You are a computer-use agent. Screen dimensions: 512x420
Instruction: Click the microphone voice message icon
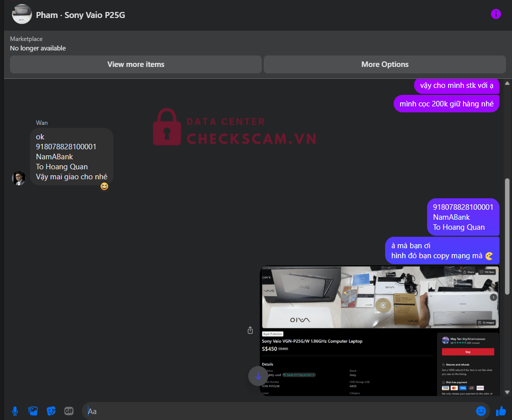tap(15, 411)
